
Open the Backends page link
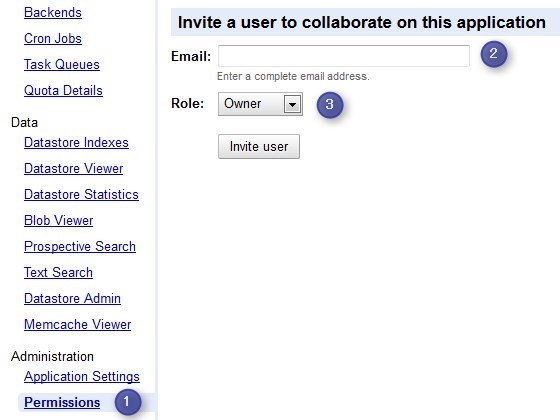(53, 12)
